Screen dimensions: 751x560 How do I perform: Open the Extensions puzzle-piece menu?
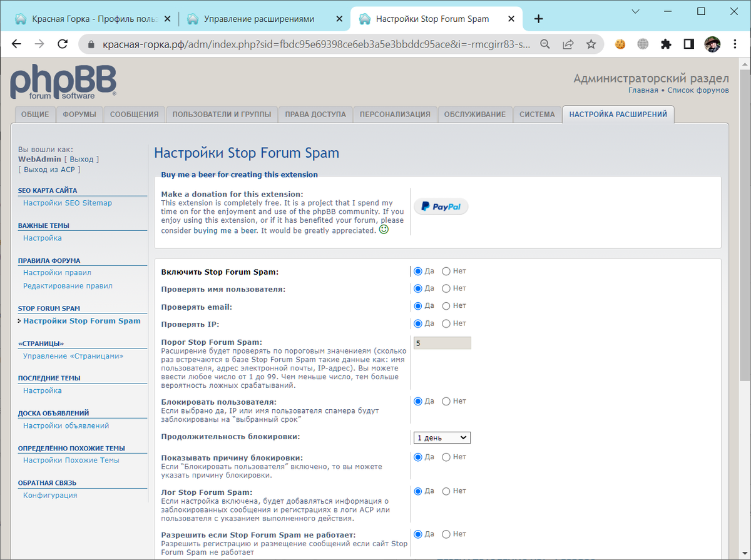coord(666,44)
